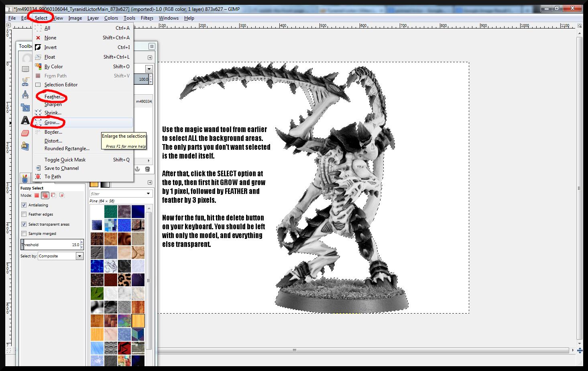Viewport: 588px width, 371px height.
Task: Open the Selection Editor entry
Action: [x=83, y=85]
